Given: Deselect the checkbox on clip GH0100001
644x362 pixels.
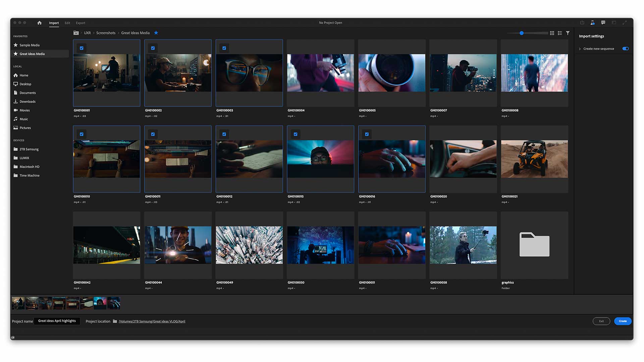Looking at the screenshot, I should (82, 48).
